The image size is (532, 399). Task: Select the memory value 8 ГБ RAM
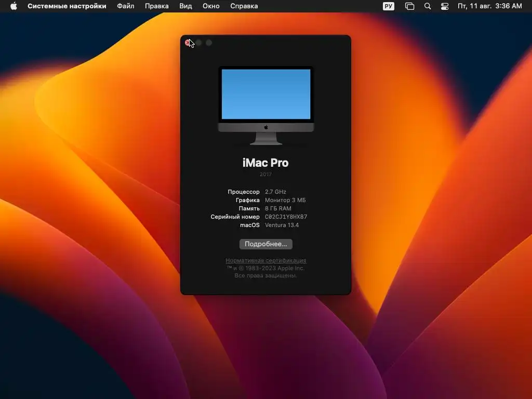coord(278,208)
